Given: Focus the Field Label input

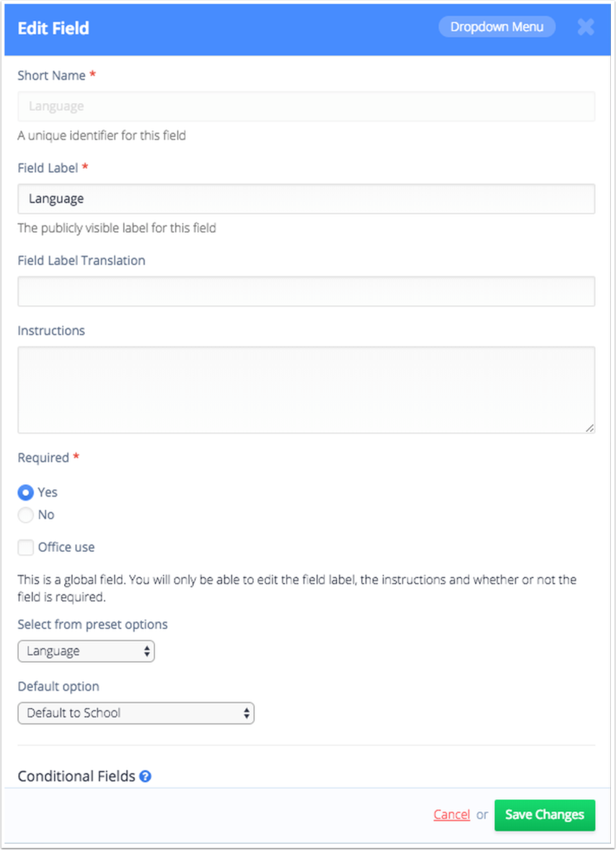Looking at the screenshot, I should 306,199.
